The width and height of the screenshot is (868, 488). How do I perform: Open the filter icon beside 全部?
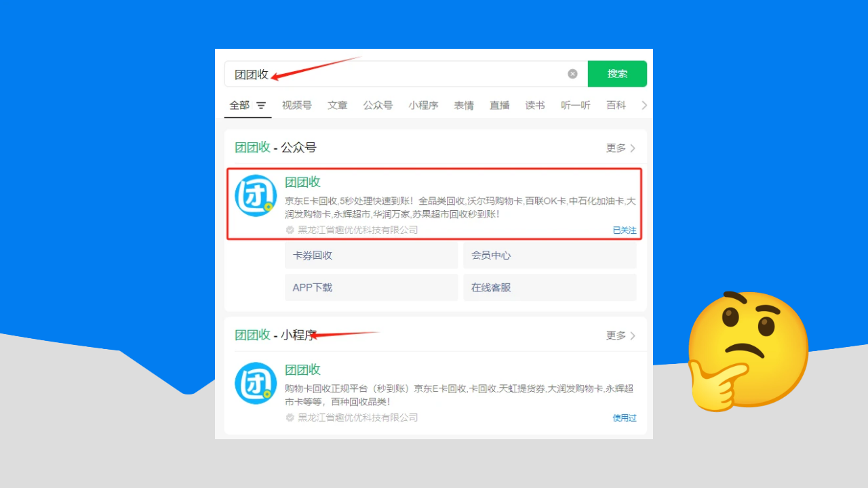(x=261, y=106)
